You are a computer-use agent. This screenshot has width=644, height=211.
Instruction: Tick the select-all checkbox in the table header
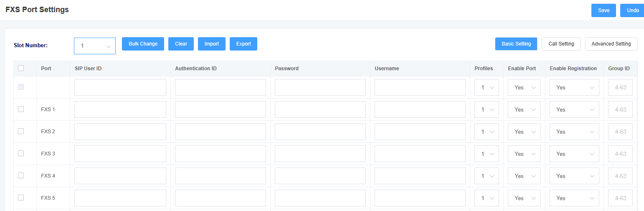(x=21, y=68)
